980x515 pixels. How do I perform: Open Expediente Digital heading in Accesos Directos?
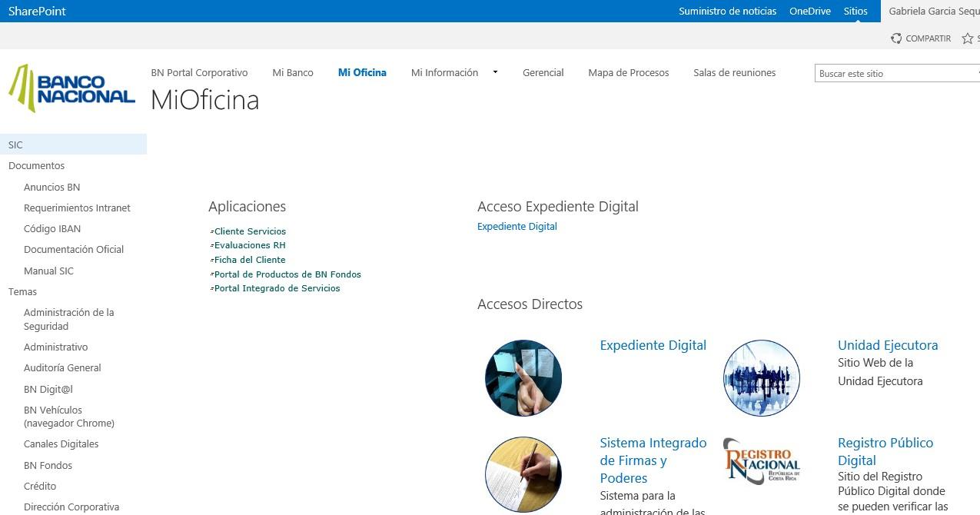(653, 345)
